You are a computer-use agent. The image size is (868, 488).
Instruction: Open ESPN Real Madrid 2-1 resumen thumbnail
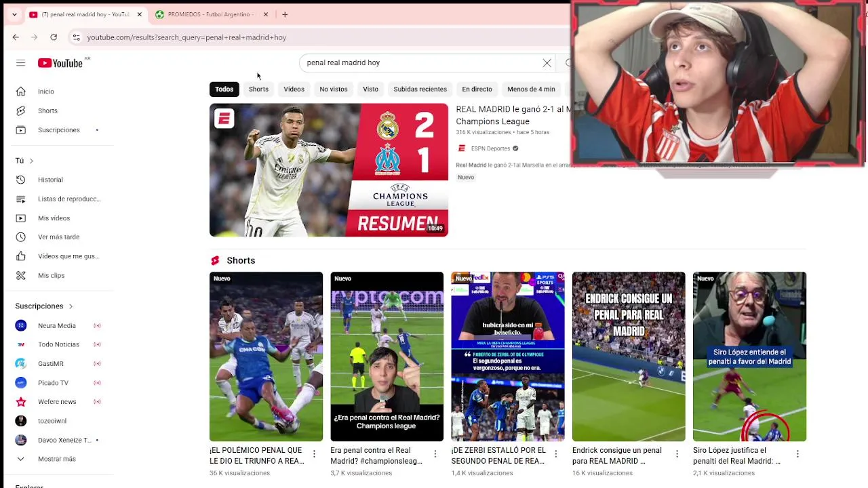coord(329,170)
